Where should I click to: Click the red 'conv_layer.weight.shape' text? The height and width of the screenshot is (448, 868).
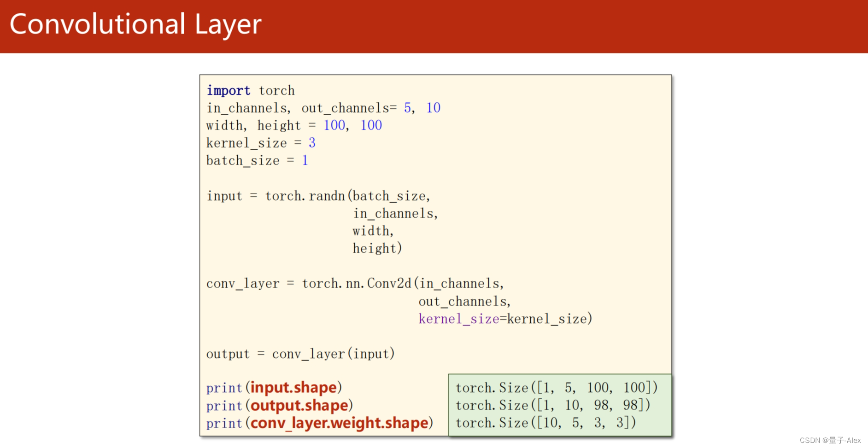coord(340,423)
